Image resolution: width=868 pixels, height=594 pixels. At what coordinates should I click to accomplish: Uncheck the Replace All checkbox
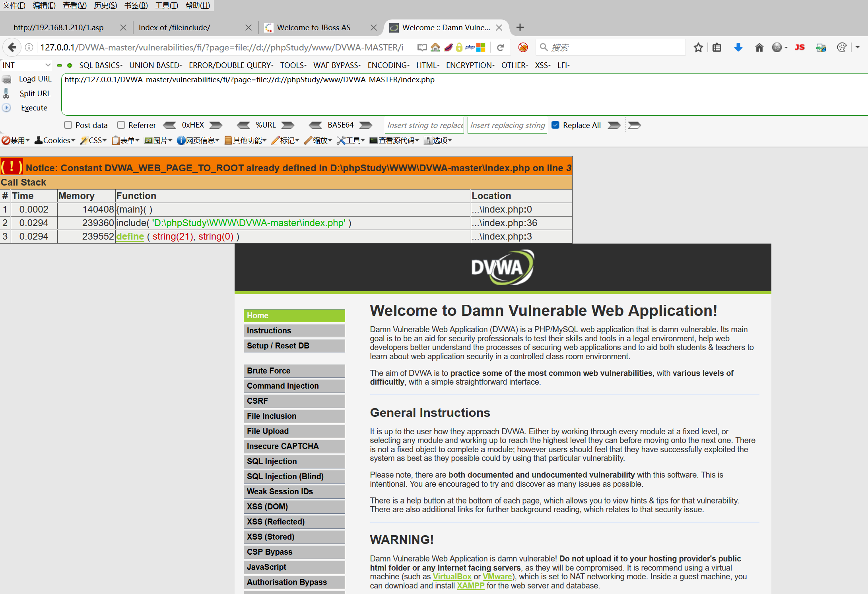[556, 125]
